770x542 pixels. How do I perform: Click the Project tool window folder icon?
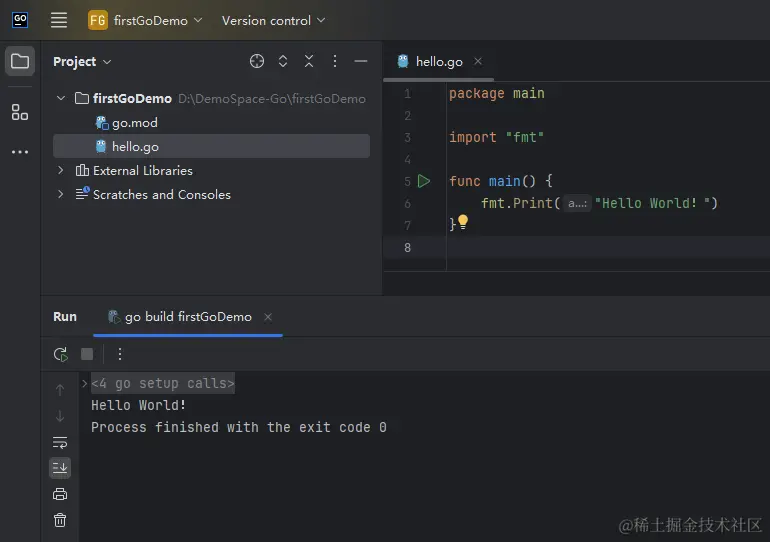coord(20,61)
